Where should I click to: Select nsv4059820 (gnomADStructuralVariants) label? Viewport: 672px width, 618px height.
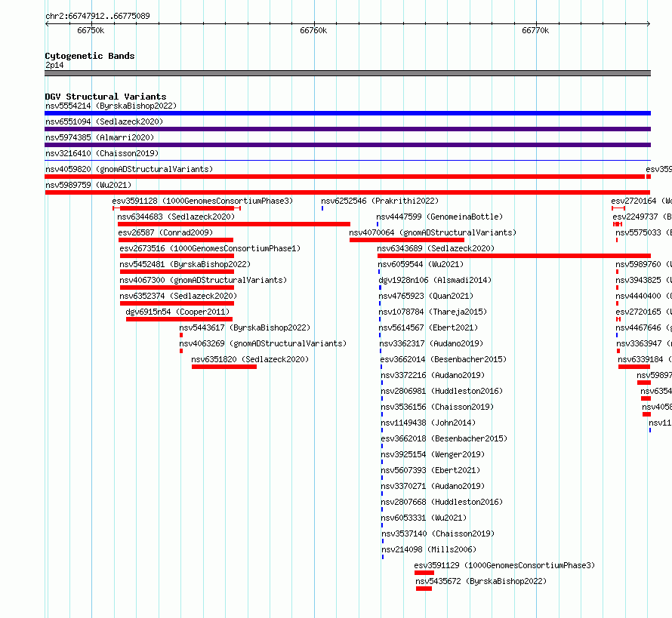pos(129,169)
